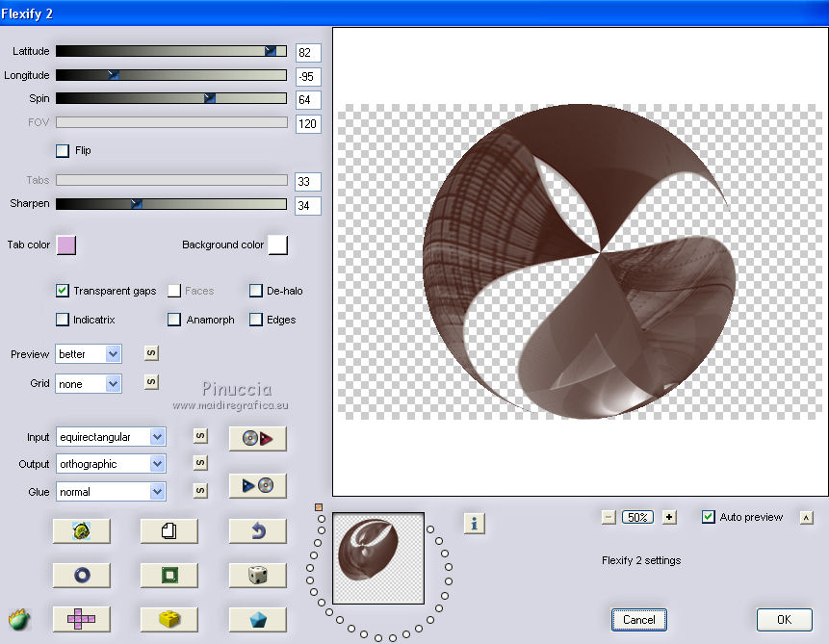Click the load settings disc-and-play button
The width and height of the screenshot is (829, 644).
pyautogui.click(x=257, y=438)
